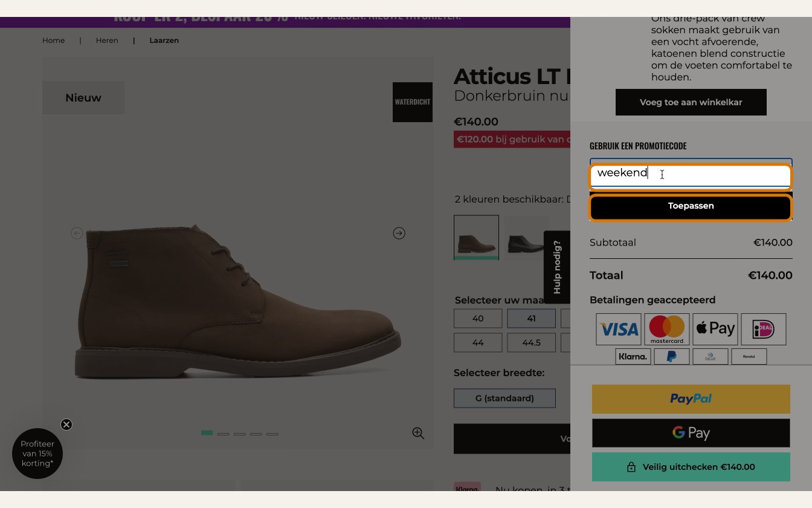This screenshot has width=812, height=508.
Task: Choose width G (standaard)
Action: pyautogui.click(x=505, y=399)
